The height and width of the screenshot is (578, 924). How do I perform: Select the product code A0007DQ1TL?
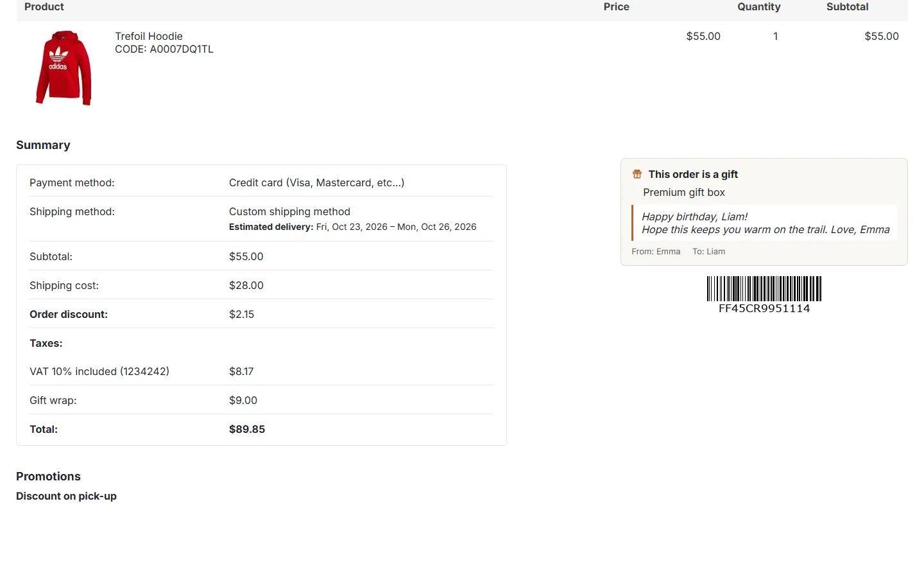182,49
